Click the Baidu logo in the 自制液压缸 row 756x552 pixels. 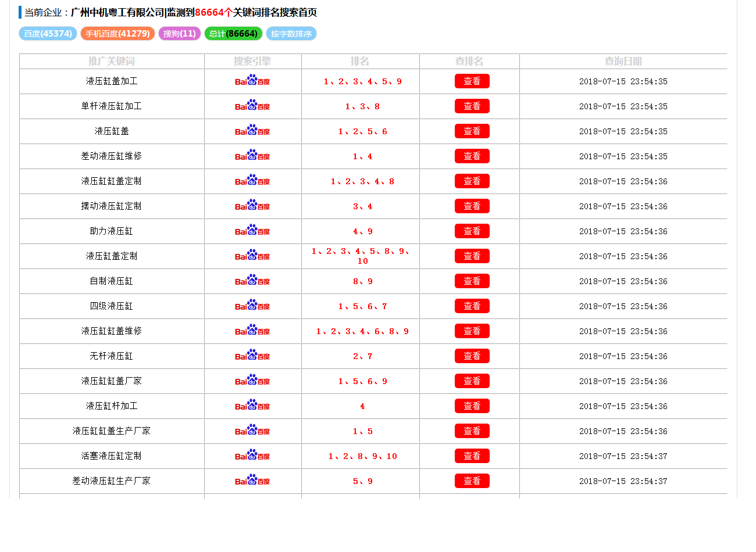[x=252, y=281]
